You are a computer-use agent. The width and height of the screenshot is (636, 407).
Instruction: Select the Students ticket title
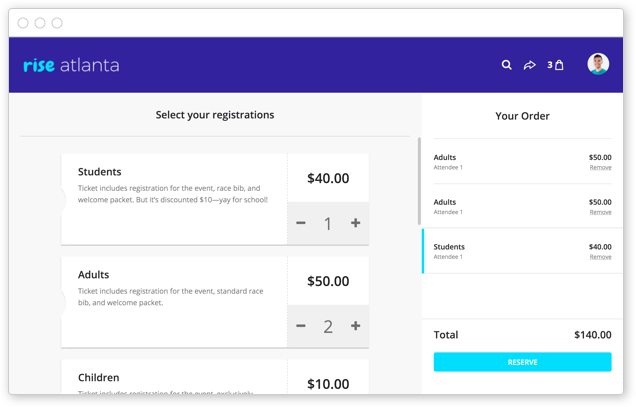99,172
